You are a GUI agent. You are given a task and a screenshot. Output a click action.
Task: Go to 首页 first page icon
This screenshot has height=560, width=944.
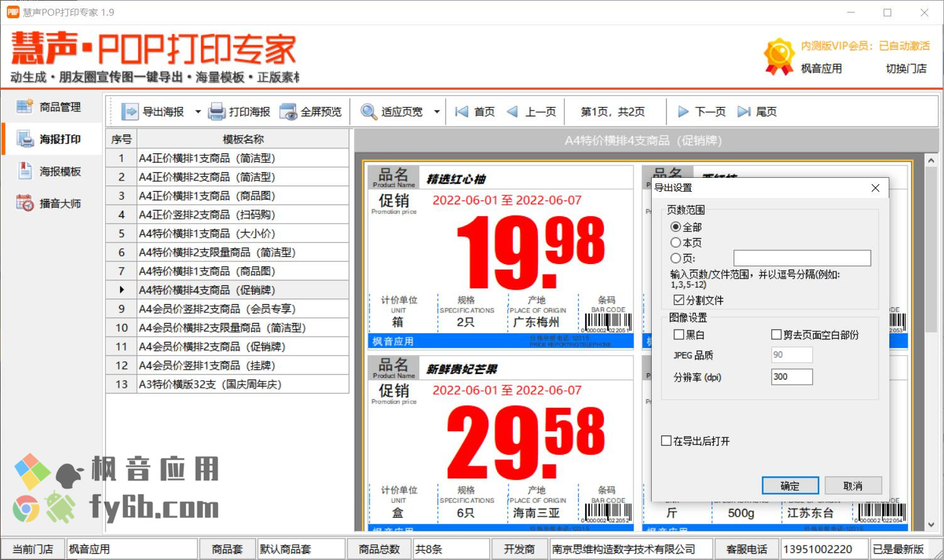pos(462,112)
